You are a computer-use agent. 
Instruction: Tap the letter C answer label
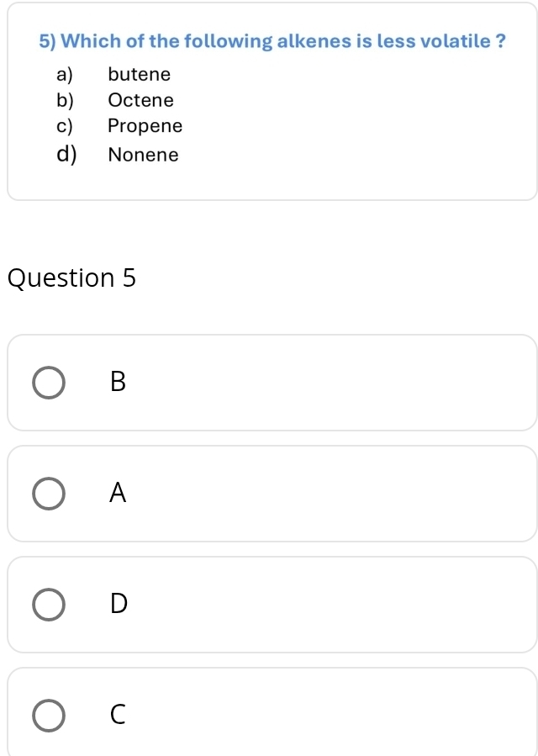click(x=118, y=715)
